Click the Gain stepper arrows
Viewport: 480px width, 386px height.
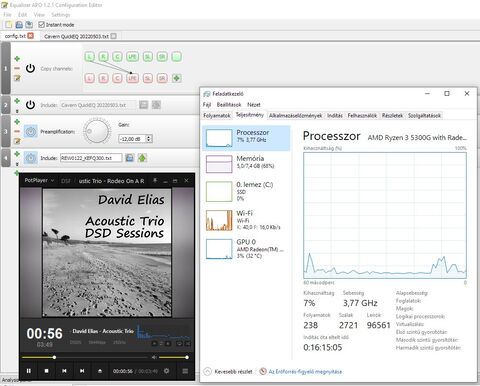[149, 139]
